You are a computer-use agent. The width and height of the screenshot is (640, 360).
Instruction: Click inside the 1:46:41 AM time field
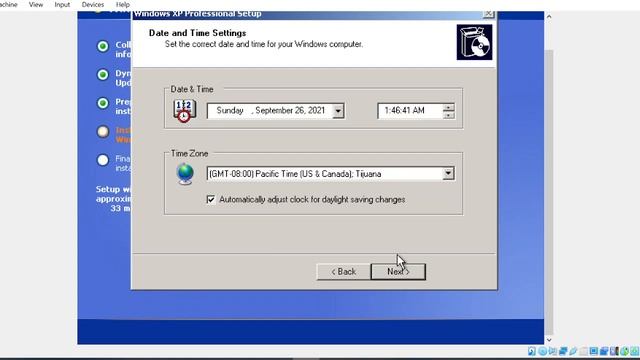click(410, 111)
